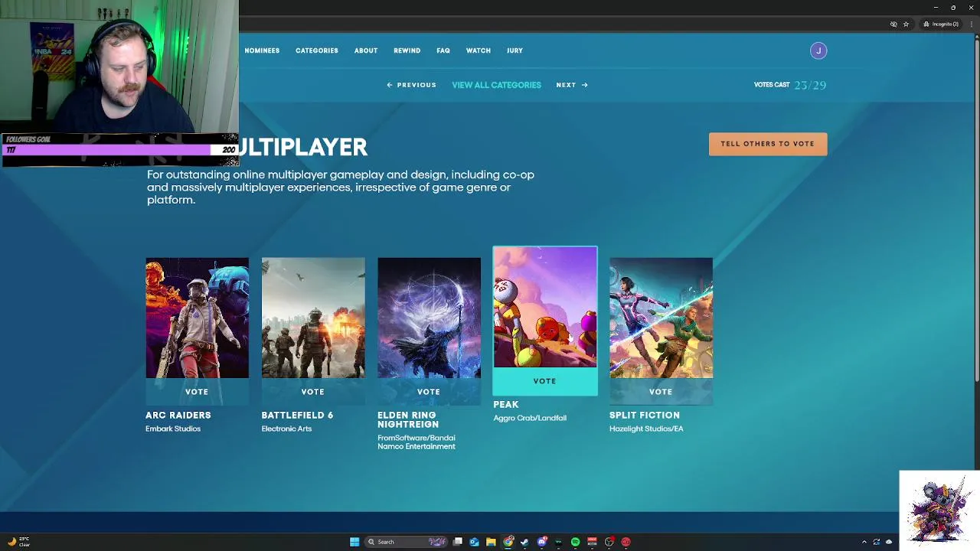Open the FAQ page
The image size is (980, 551).
click(x=443, y=51)
